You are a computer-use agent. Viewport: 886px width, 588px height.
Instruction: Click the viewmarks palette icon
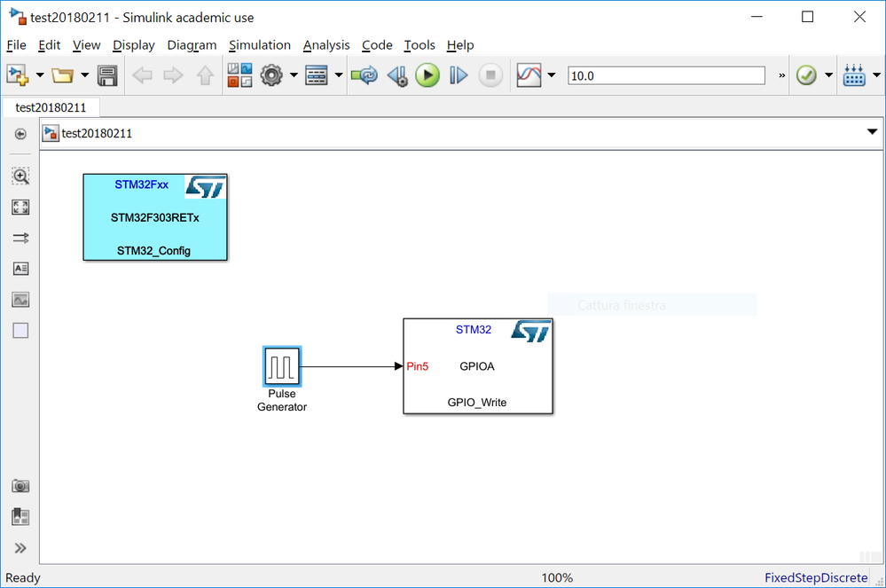pos(20,517)
